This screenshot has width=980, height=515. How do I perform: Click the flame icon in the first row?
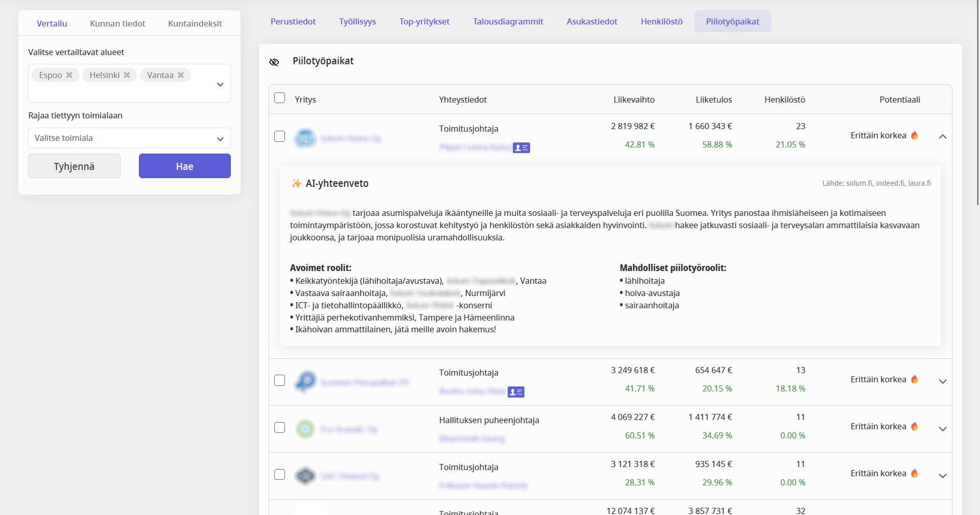tap(915, 135)
